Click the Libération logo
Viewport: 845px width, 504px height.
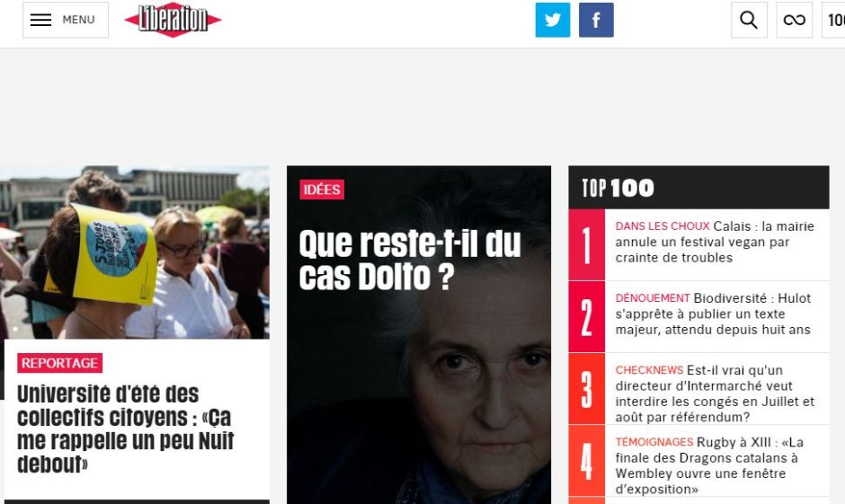click(x=173, y=20)
